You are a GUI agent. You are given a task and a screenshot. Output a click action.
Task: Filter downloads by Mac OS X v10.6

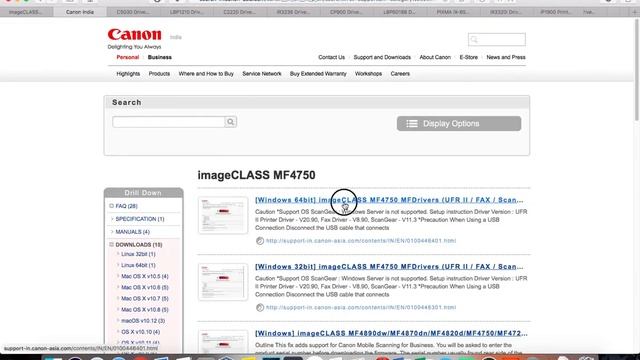[x=144, y=287]
